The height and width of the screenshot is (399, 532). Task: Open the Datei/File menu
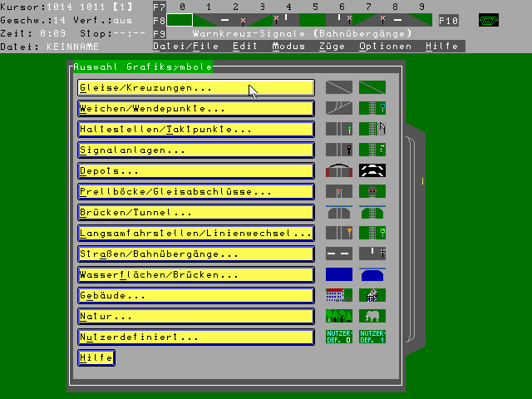[185, 47]
